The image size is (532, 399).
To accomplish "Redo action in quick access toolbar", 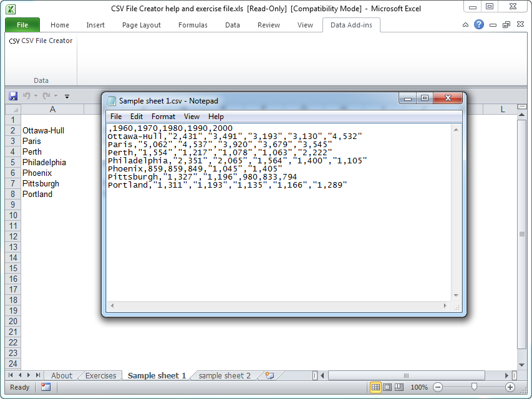I will click(47, 96).
